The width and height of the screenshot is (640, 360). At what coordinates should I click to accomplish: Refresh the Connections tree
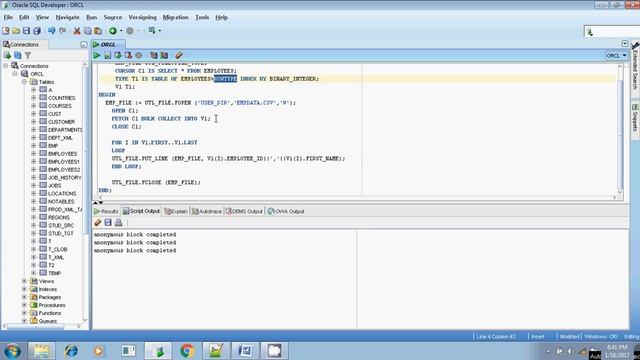[18, 55]
